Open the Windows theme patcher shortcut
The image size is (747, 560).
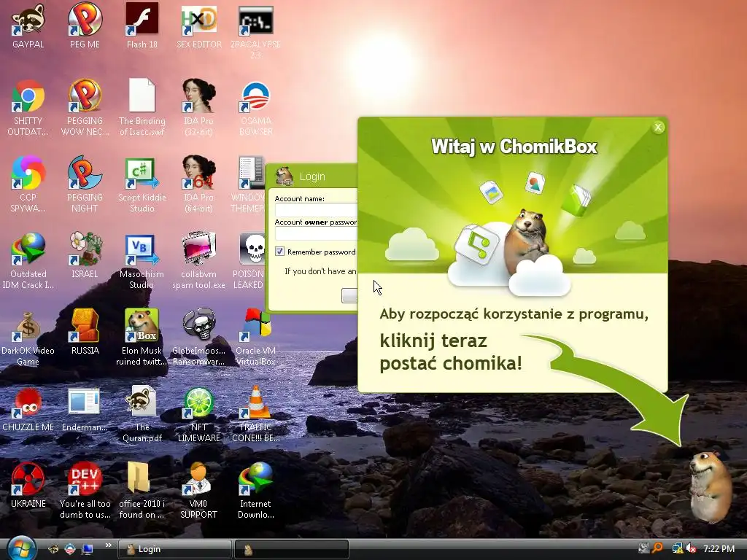coord(249,184)
